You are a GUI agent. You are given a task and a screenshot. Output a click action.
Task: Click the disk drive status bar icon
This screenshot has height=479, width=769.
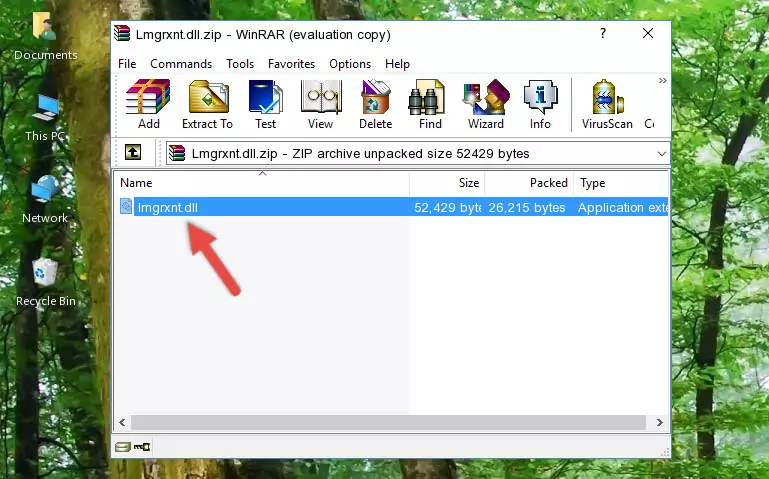[122, 447]
